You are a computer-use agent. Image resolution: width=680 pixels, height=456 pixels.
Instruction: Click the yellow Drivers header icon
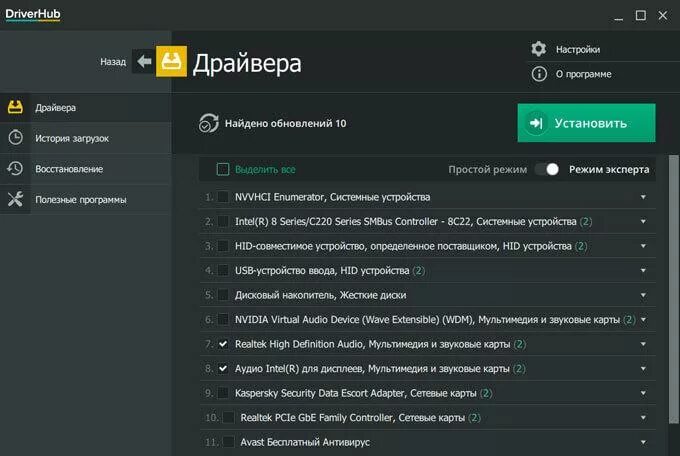click(x=171, y=62)
